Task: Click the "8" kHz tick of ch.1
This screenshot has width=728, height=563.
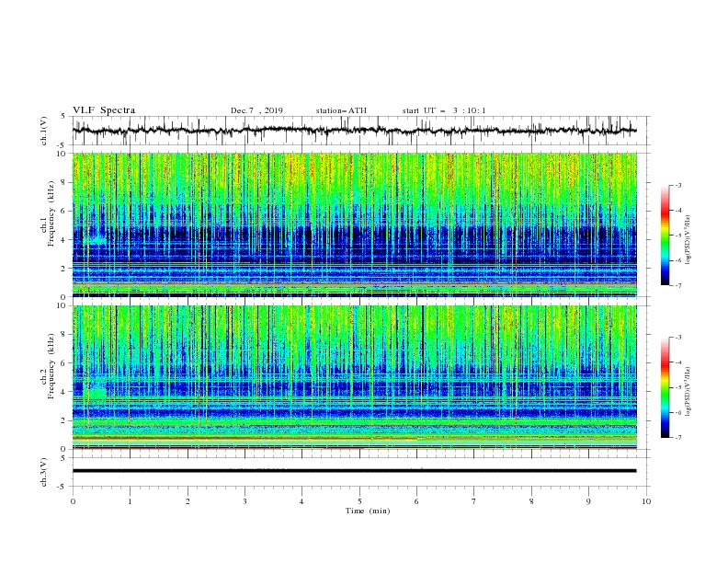Action: pyautogui.click(x=64, y=182)
